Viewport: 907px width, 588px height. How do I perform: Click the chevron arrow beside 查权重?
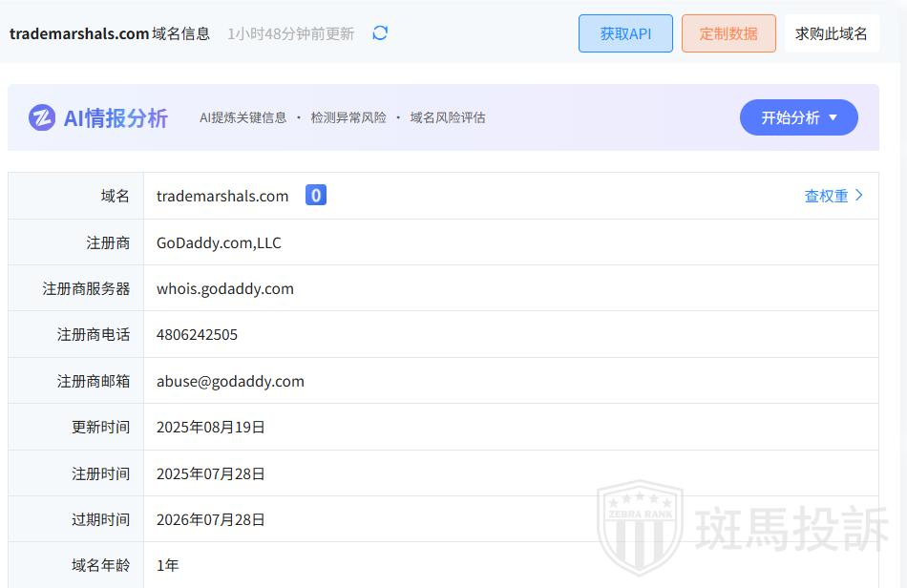click(859, 196)
